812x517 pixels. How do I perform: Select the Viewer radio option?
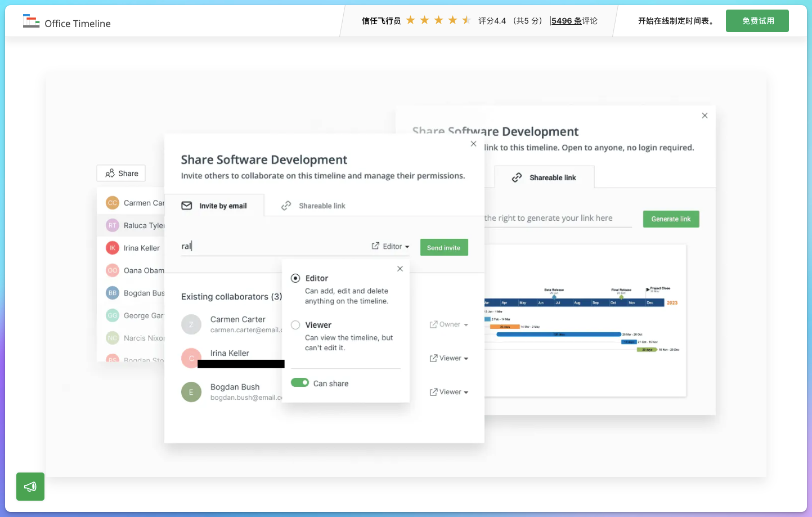pos(295,325)
